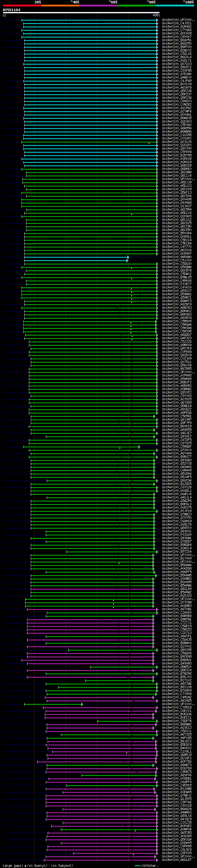This screenshot has height=868, width=197.
Task: Click the white query sequence bar
Action: tap(81, 13)
